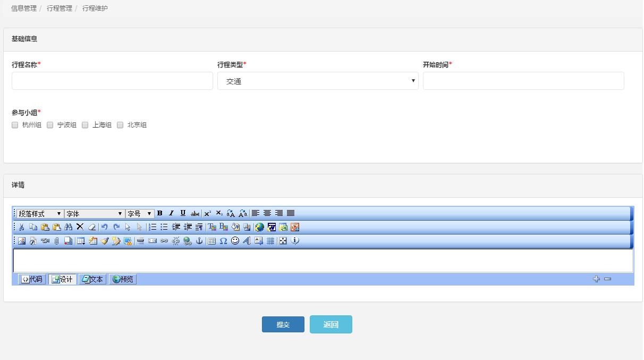Screen dimensions: 644x360
Task: Open the 字体 font dropdown
Action: point(94,214)
